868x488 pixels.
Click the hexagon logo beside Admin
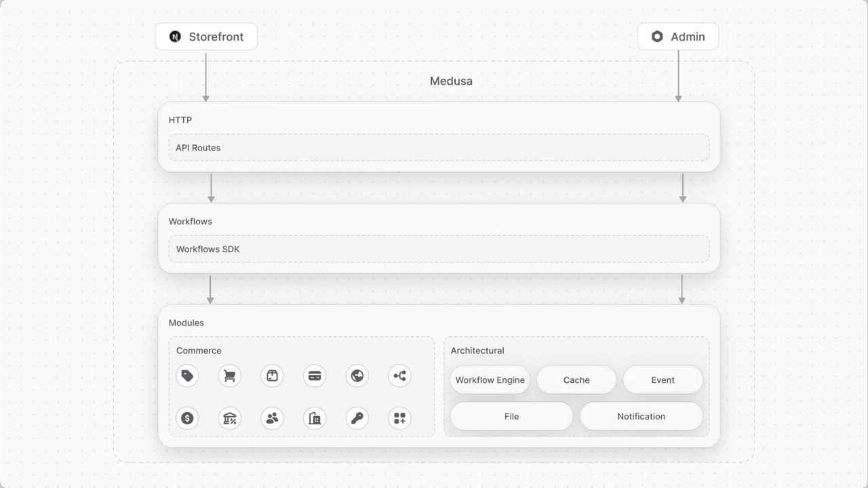(x=657, y=37)
